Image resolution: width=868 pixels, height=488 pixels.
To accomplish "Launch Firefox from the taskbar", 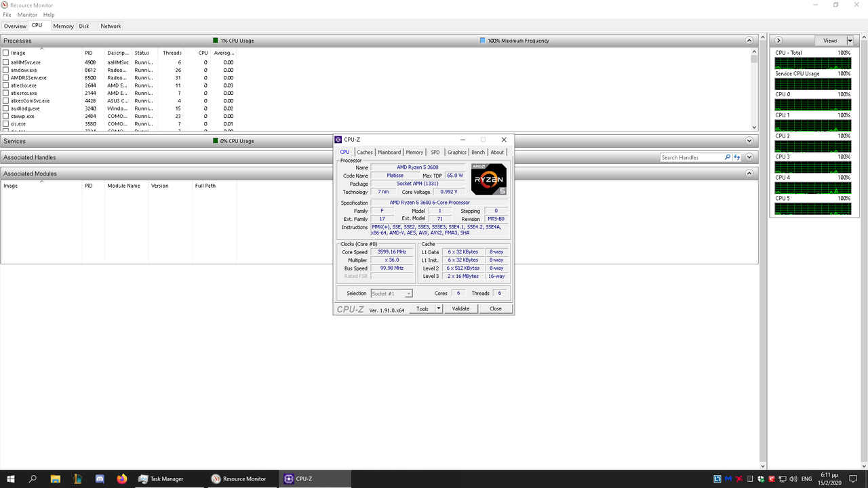I will (x=121, y=479).
